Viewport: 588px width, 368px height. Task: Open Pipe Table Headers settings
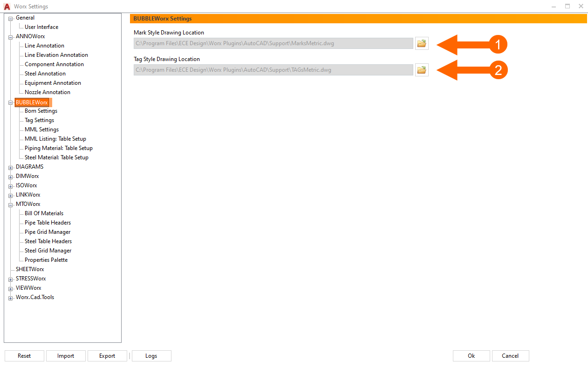click(x=48, y=223)
